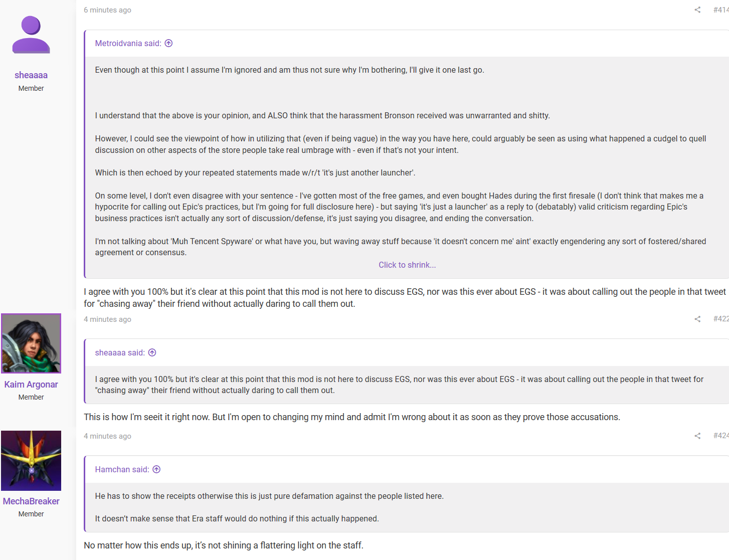Collapse quote with Click to shrink
The image size is (729, 560).
407,265
